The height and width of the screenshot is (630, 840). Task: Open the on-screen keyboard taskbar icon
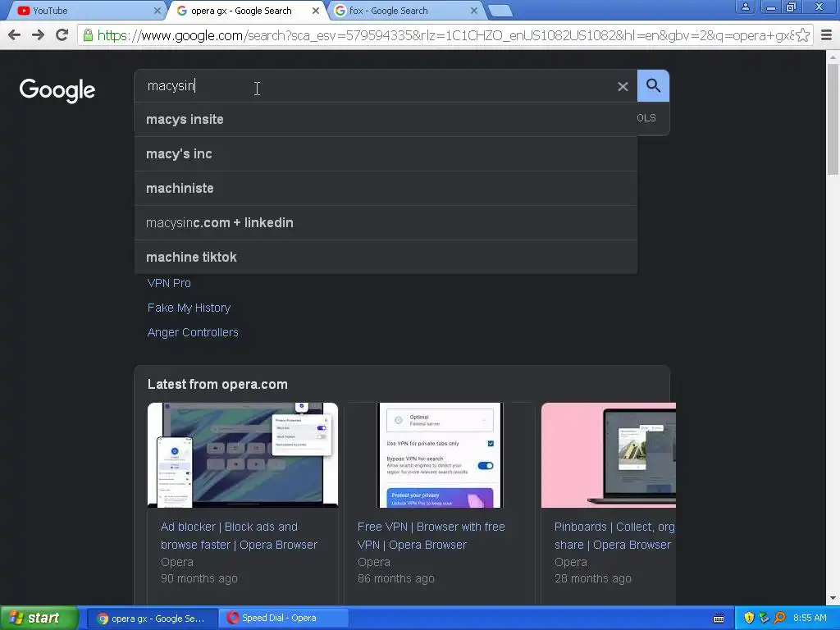tap(719, 619)
